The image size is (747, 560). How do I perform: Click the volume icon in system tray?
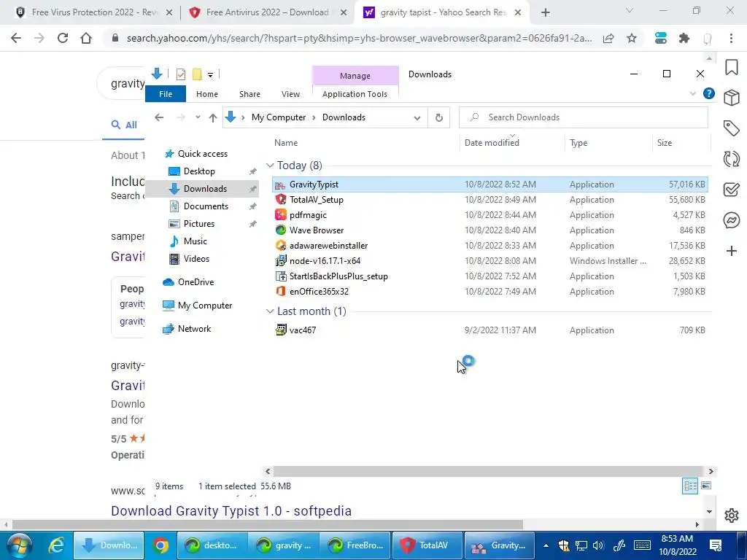point(598,545)
